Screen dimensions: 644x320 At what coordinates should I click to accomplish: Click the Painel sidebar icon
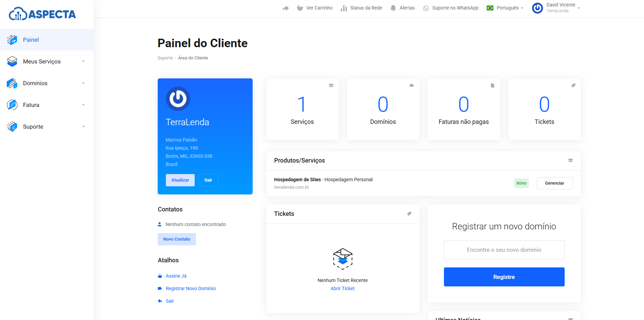click(12, 40)
